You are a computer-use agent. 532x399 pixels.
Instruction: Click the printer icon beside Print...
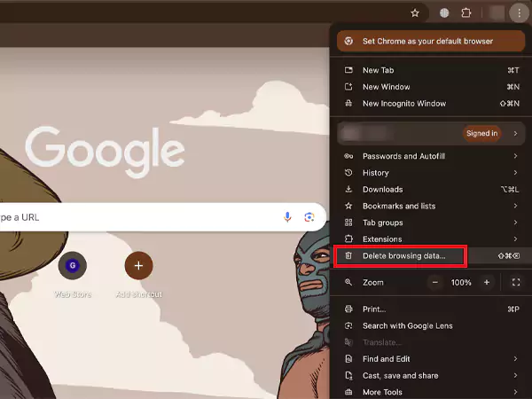(348, 309)
